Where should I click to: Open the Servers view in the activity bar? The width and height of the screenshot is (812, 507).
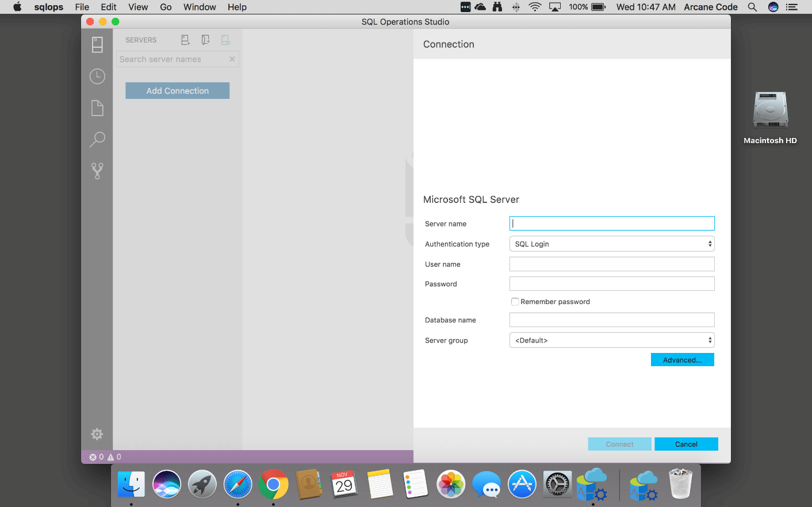tap(97, 45)
